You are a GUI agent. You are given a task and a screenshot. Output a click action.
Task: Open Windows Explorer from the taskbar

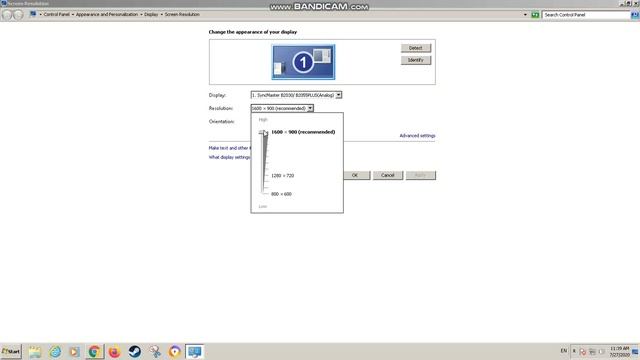[35, 352]
